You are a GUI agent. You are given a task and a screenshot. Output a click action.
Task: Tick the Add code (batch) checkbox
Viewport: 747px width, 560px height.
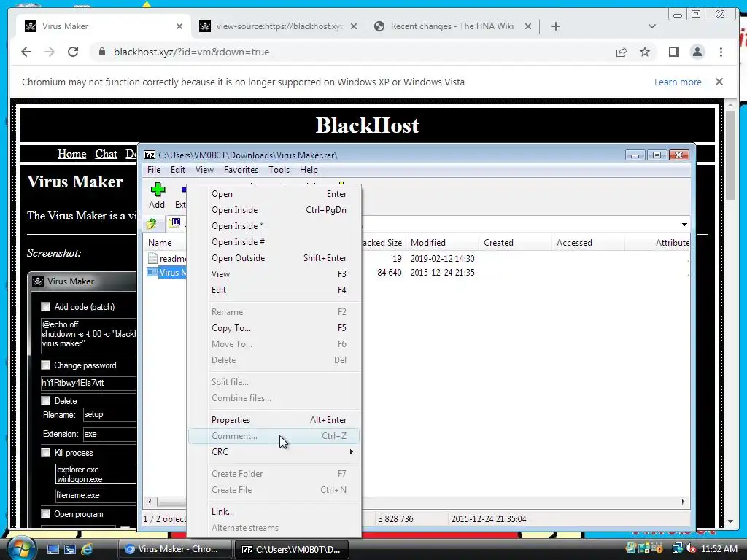[x=46, y=307]
